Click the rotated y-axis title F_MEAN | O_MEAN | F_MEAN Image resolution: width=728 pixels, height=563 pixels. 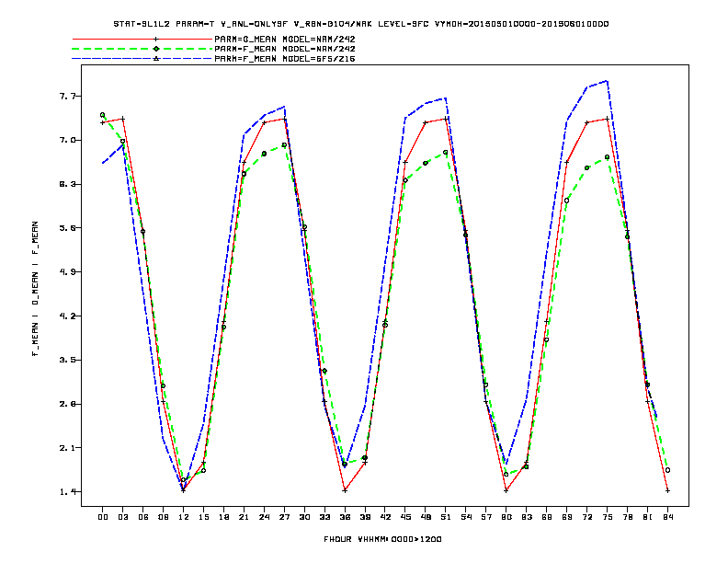[35, 289]
